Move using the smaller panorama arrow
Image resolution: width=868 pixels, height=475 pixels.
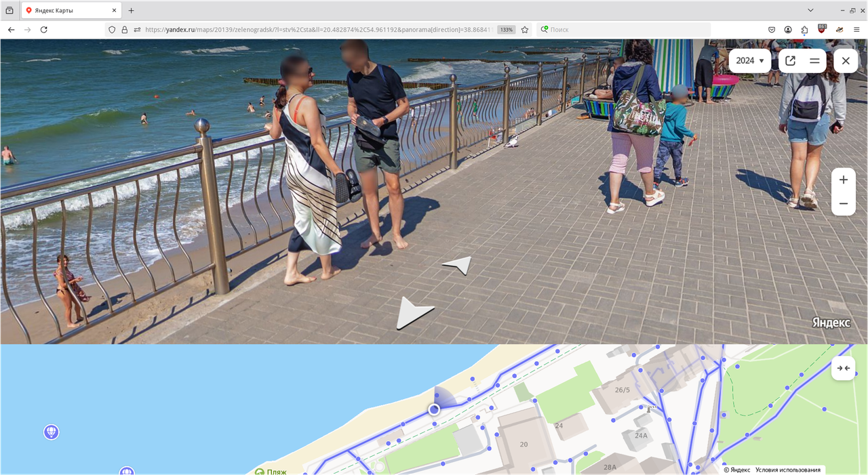(458, 266)
